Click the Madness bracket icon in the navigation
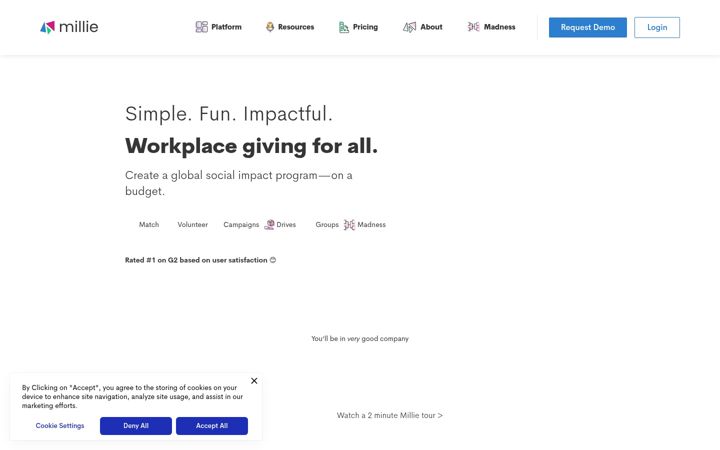720x450 pixels. (473, 27)
